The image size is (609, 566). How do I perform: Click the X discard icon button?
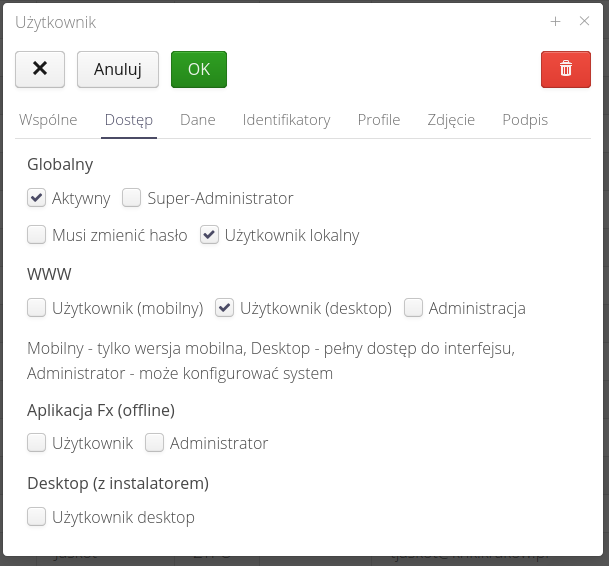(x=40, y=69)
